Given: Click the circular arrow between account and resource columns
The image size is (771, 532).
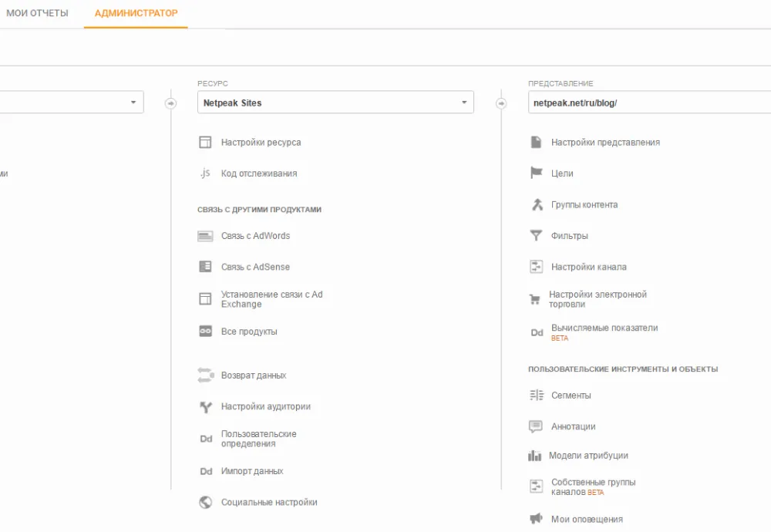Looking at the screenshot, I should 170,103.
